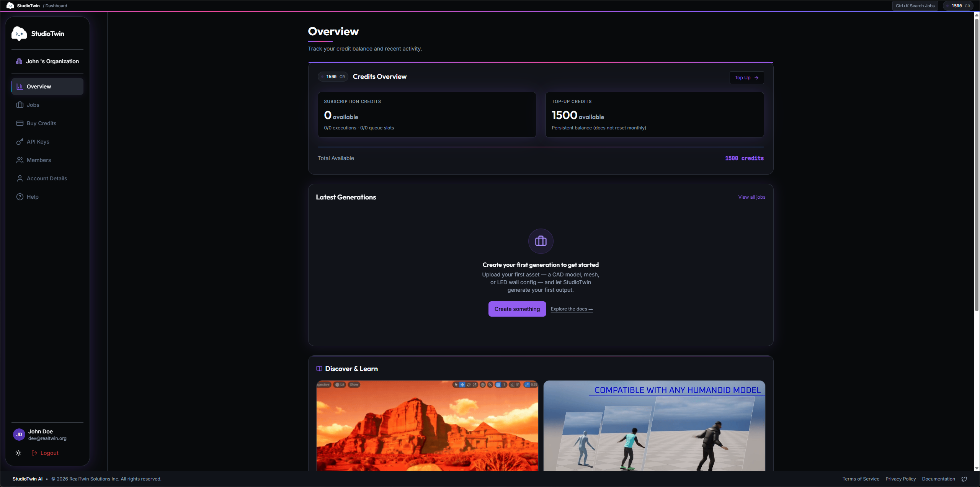This screenshot has height=487, width=980.
Task: Click the 'John Doe' user name
Action: point(40,431)
